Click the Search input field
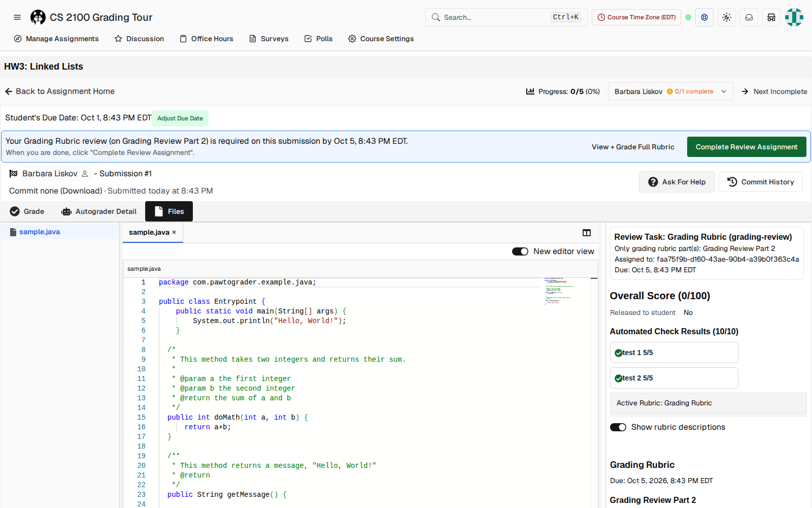 coord(506,17)
